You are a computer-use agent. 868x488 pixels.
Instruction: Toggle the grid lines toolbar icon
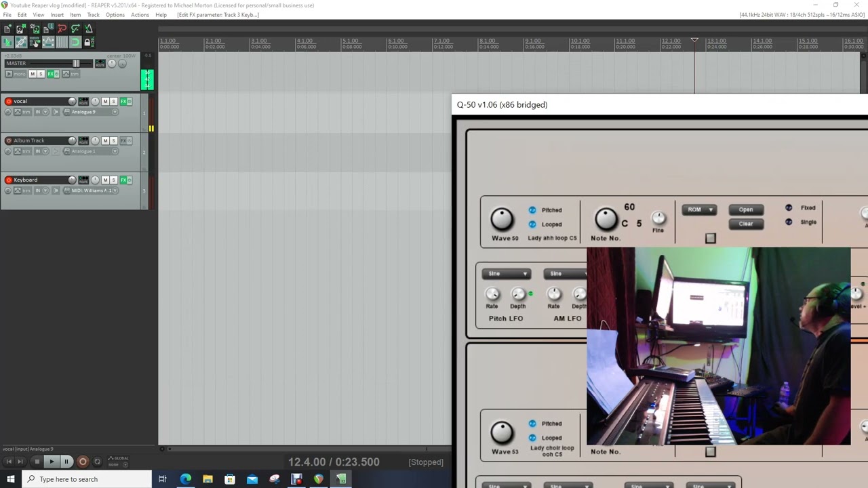[x=62, y=42]
